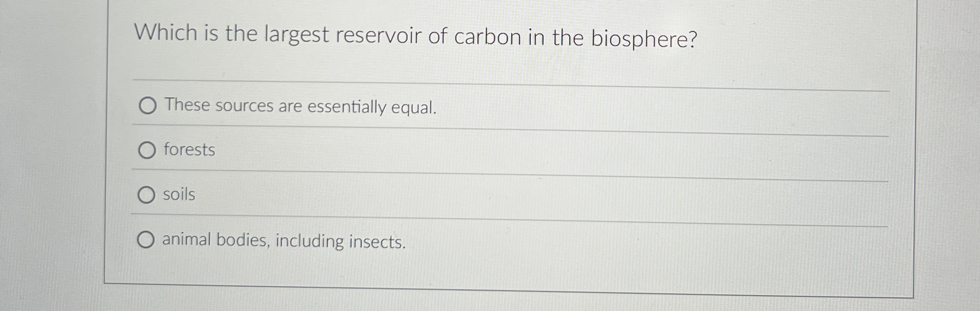
Task: Click the "soils" answer text
Action: click(x=178, y=195)
